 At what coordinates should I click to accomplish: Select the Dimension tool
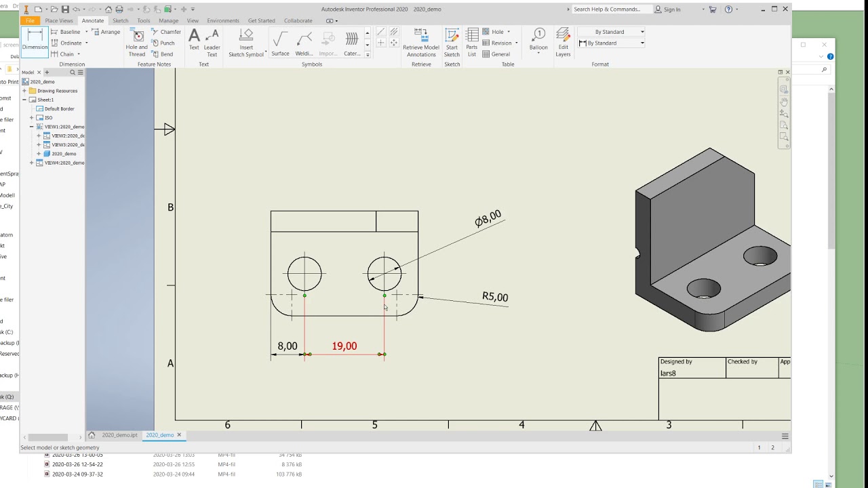(x=34, y=41)
